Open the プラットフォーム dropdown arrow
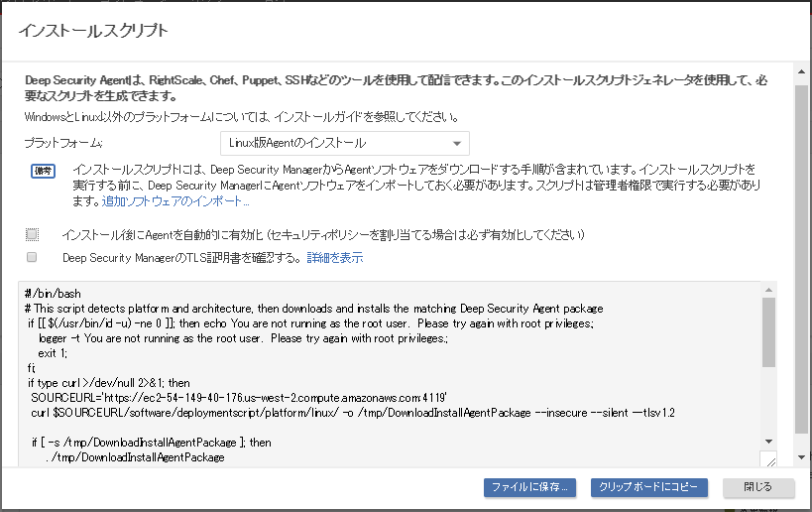Screen dimensions: 812x512 click(456, 144)
